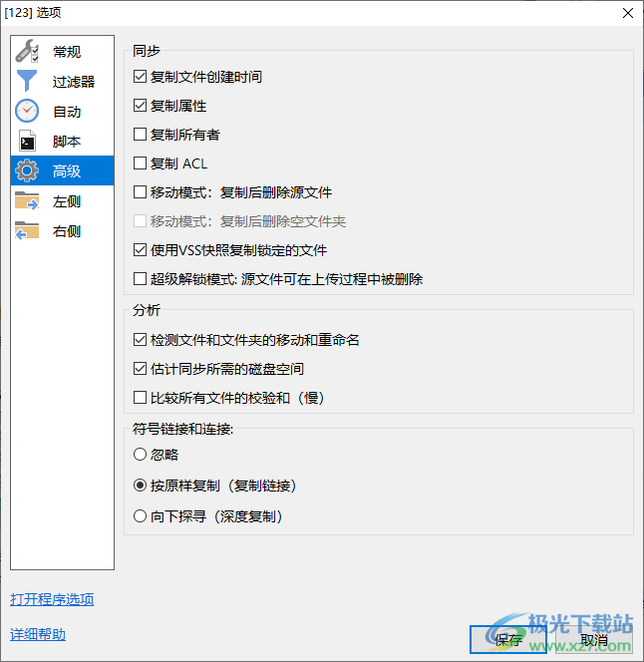Disable 使用VSS快照复制锁定的文件

[140, 250]
